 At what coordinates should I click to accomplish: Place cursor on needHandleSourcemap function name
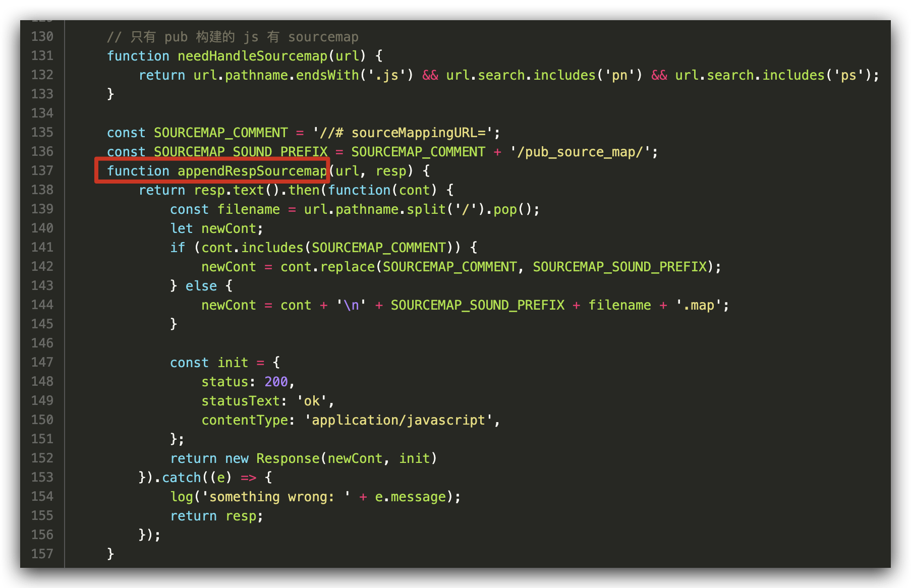coord(253,56)
